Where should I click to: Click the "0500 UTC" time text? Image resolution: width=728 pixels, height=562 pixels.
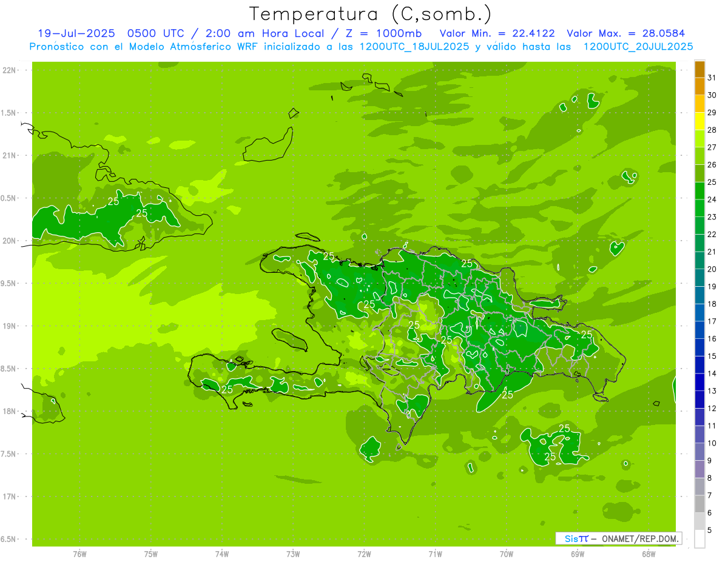[x=156, y=33]
